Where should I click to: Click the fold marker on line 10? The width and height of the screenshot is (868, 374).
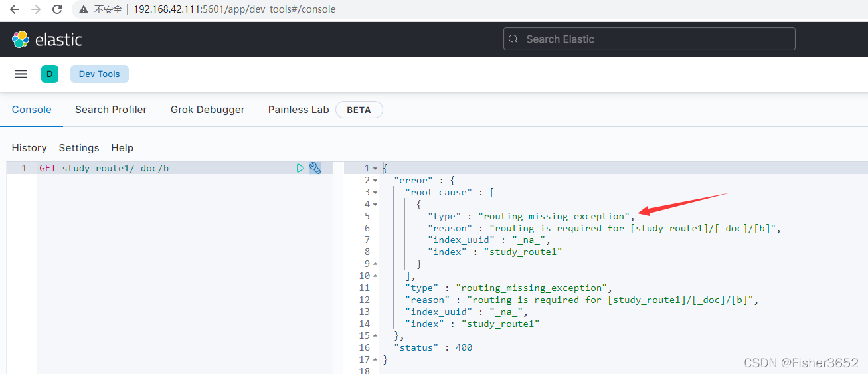point(375,276)
